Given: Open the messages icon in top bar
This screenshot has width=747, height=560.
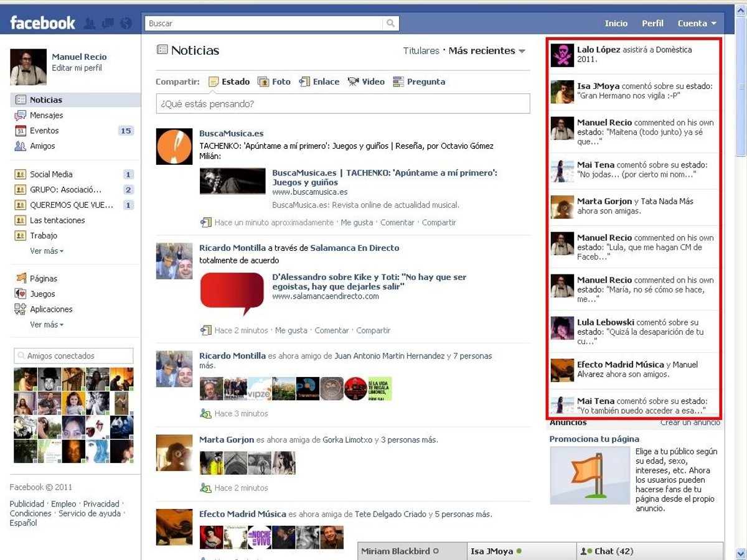Looking at the screenshot, I should coord(108,24).
